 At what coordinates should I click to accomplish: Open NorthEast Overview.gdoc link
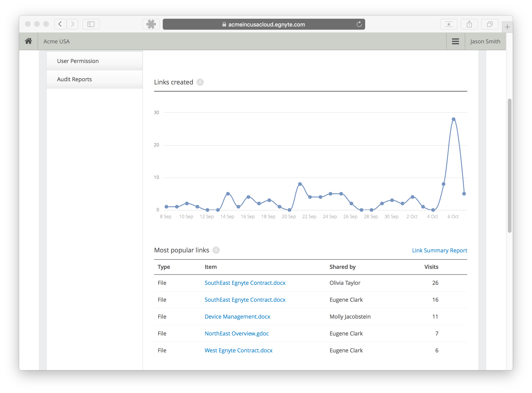coord(237,333)
